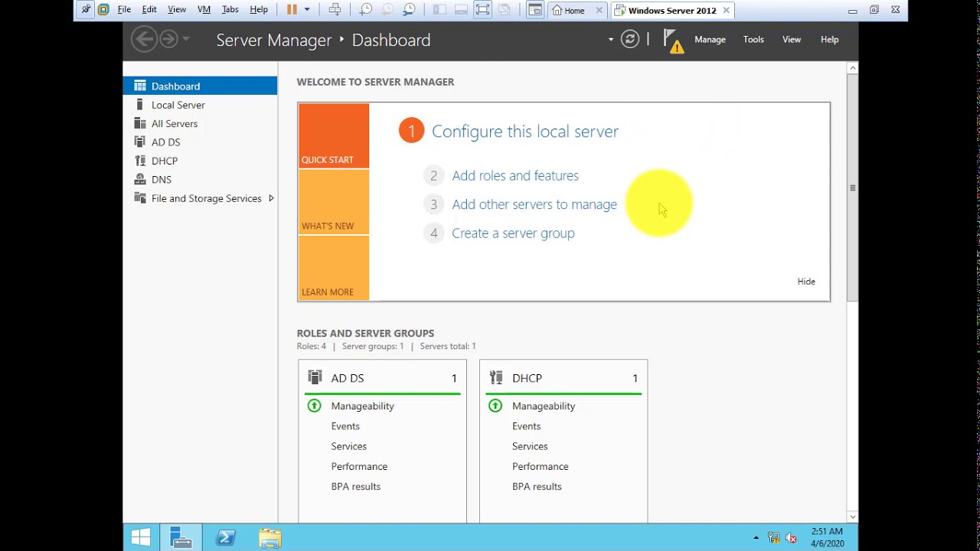Close the Home tab
This screenshot has width=980, height=551.
tap(599, 11)
